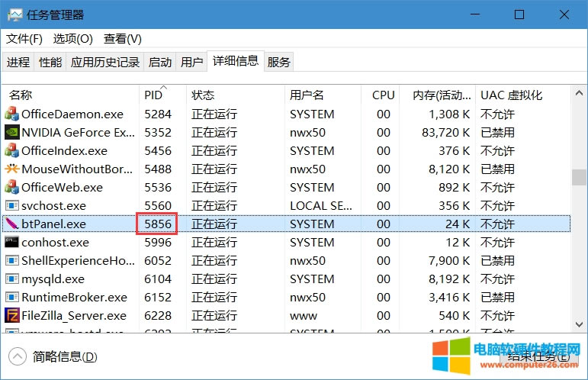Click the 简略信息(D) link
The width and height of the screenshot is (588, 380).
[x=65, y=357]
